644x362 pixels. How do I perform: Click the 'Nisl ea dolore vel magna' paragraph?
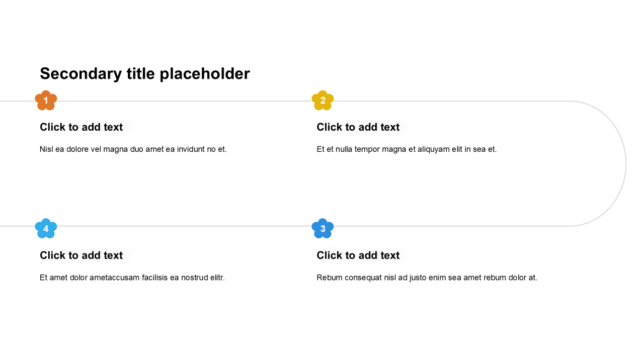coord(133,149)
